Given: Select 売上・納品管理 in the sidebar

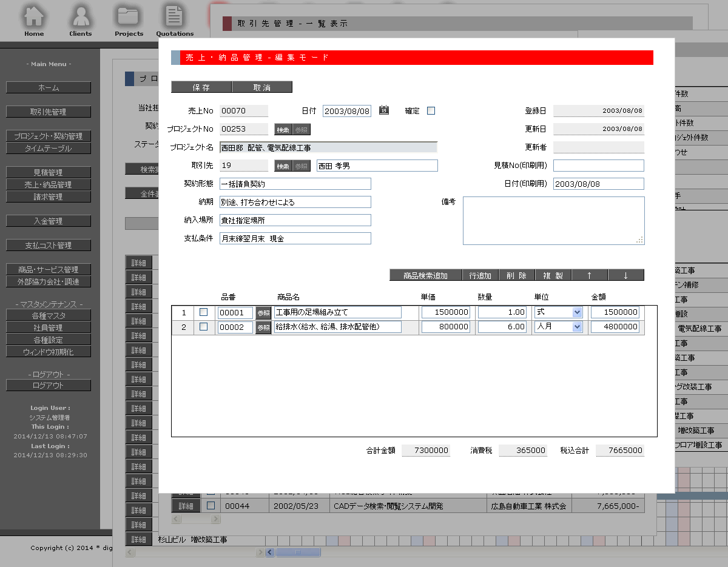Looking at the screenshot, I should (x=49, y=185).
